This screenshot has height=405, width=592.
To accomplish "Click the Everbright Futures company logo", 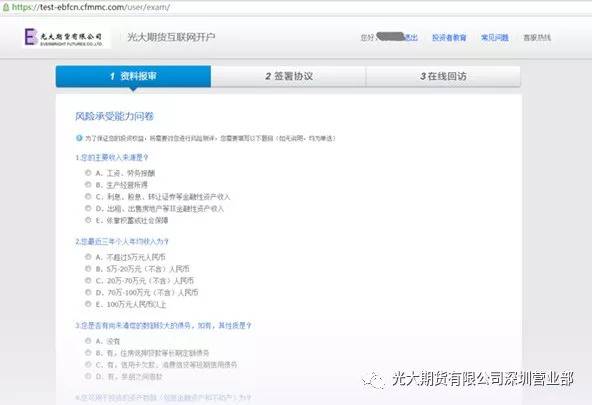I will pyautogui.click(x=63, y=37).
